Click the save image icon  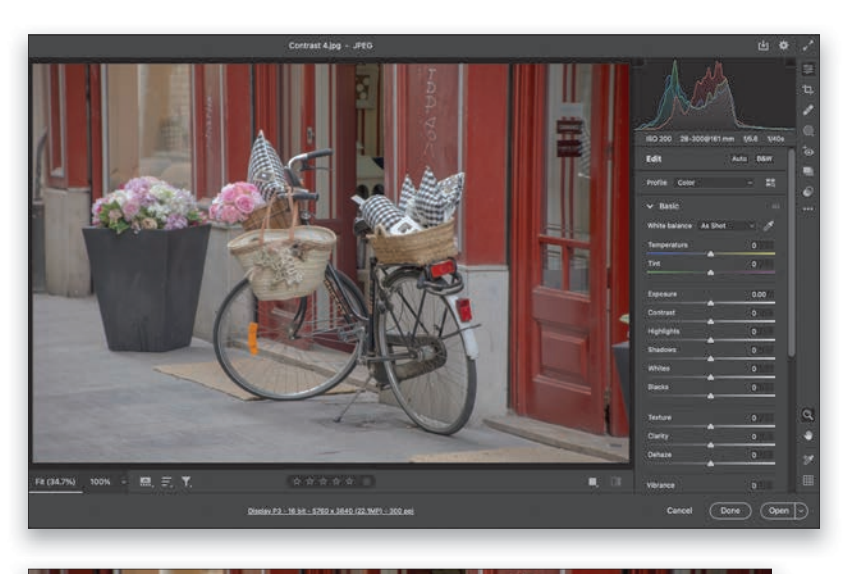[764, 46]
